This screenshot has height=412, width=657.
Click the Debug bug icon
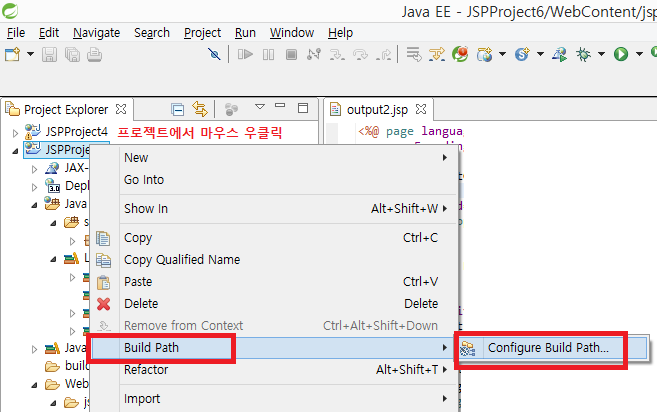point(583,54)
